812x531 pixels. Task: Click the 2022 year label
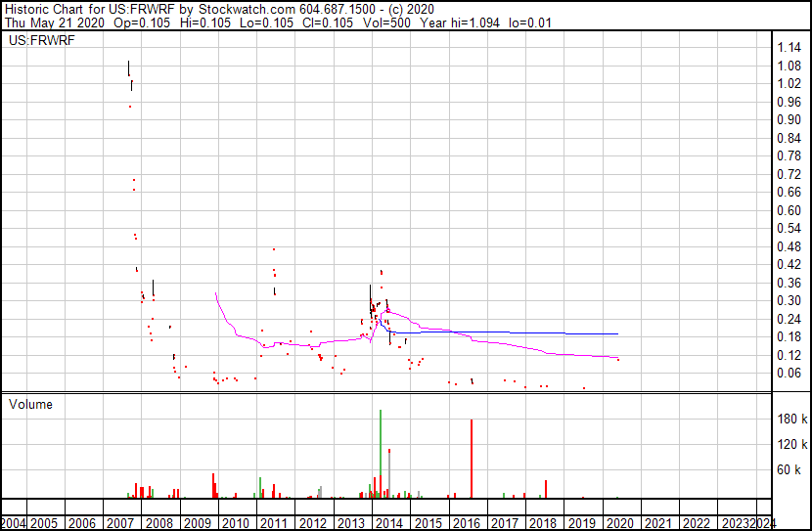697,523
